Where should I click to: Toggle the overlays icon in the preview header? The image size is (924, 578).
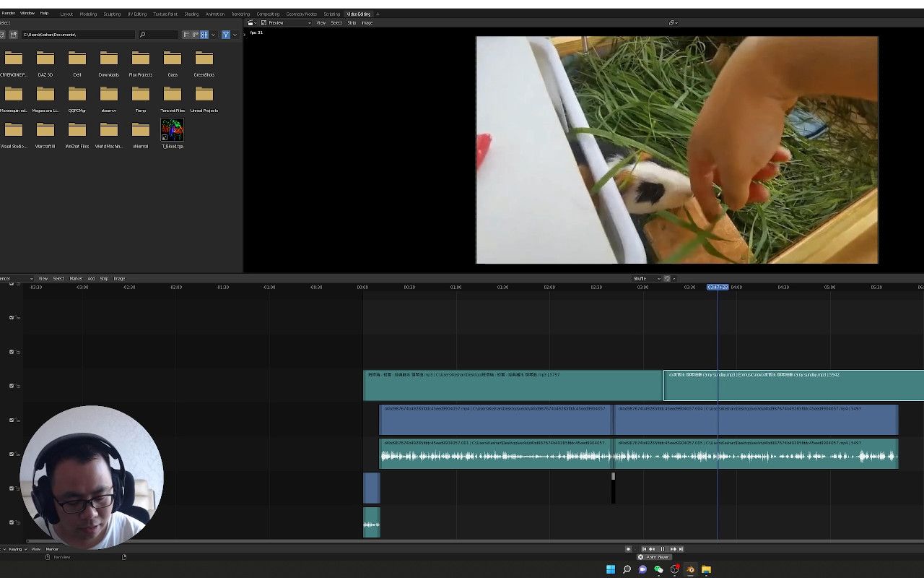(671, 22)
